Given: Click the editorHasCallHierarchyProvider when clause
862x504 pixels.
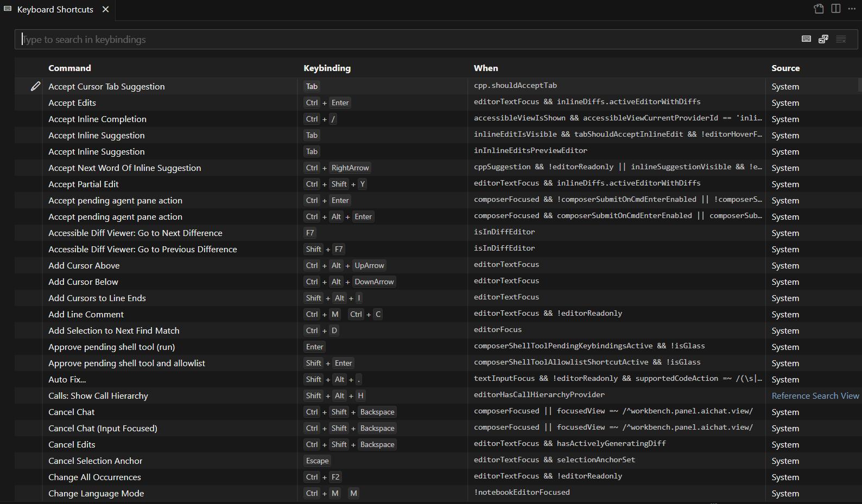Looking at the screenshot, I should tap(539, 394).
